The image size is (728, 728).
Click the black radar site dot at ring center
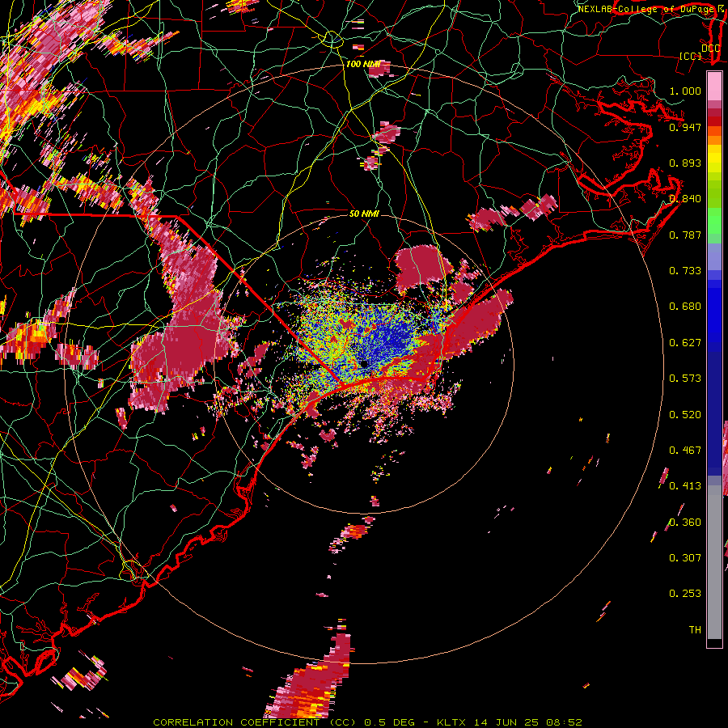[x=365, y=364]
